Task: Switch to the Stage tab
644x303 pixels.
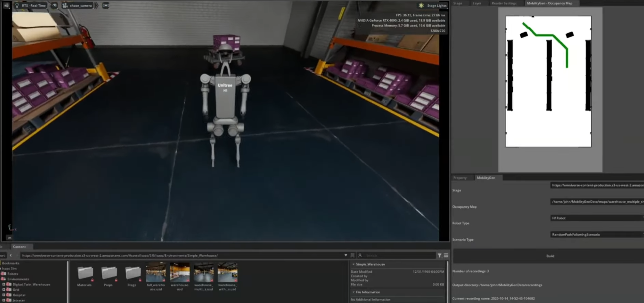Action: [x=458, y=3]
